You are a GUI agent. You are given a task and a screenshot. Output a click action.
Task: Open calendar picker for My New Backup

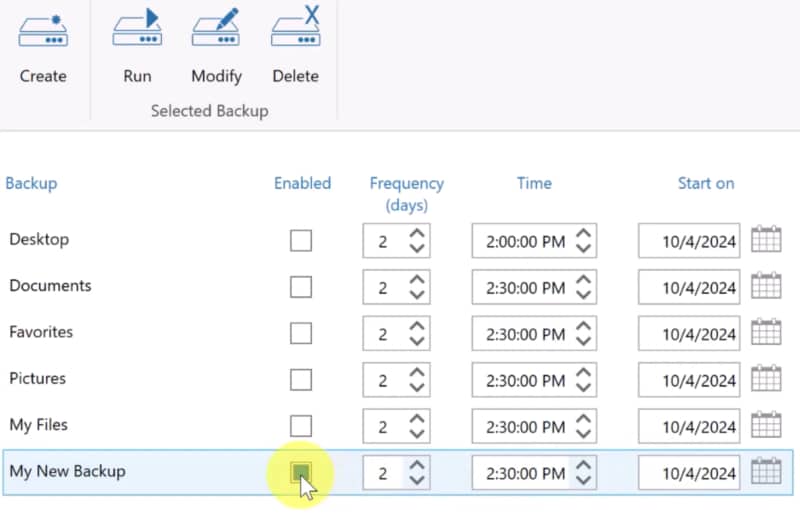tap(765, 472)
